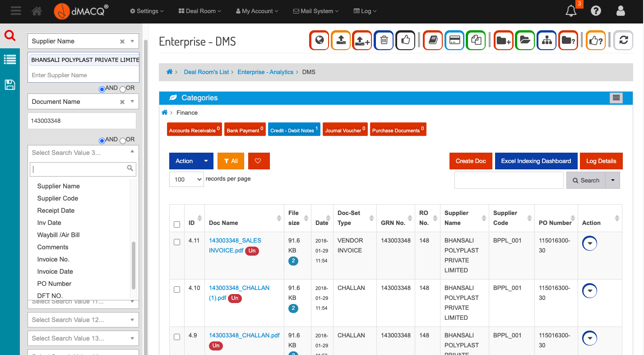Expand the Action dropdown arrow for row 4.10
The height and width of the screenshot is (355, 644).
[589, 290]
